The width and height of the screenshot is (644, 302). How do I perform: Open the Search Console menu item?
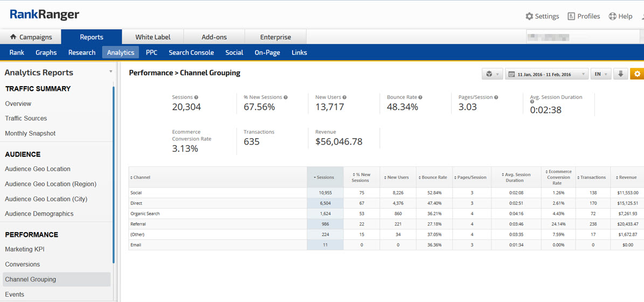click(x=191, y=53)
